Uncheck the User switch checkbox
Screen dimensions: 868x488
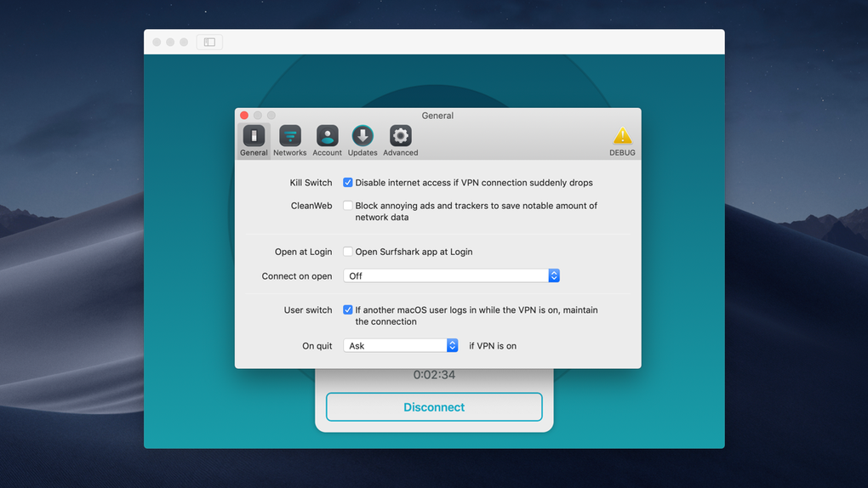tap(348, 309)
